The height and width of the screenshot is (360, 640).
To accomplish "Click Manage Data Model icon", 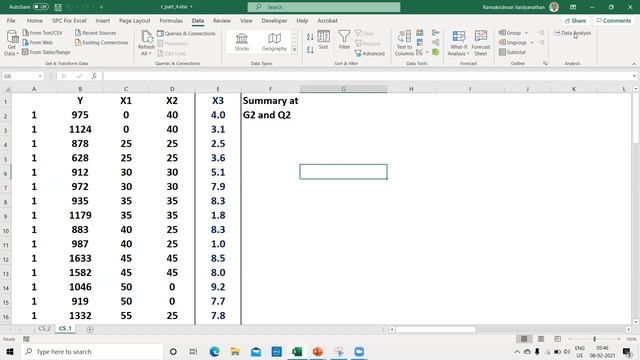I will click(x=436, y=52).
